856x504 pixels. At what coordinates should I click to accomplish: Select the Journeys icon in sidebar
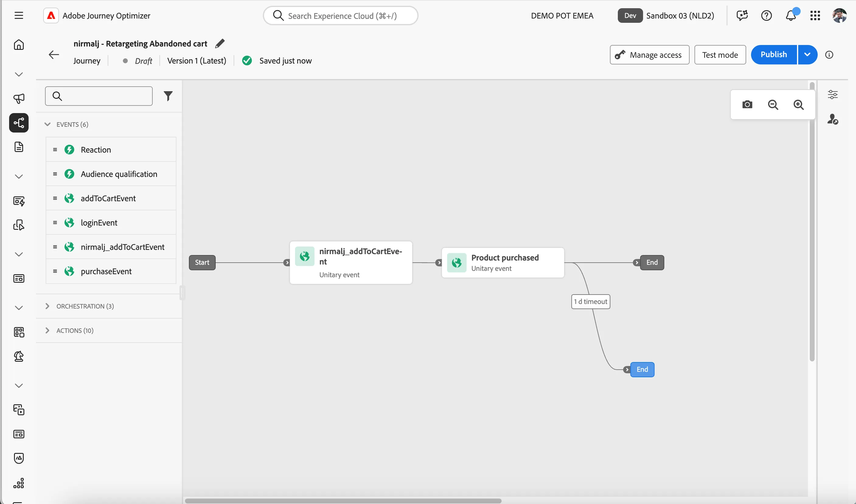tap(19, 123)
